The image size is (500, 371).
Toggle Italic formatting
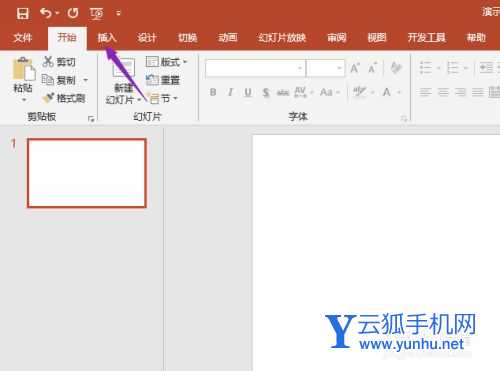coord(230,92)
